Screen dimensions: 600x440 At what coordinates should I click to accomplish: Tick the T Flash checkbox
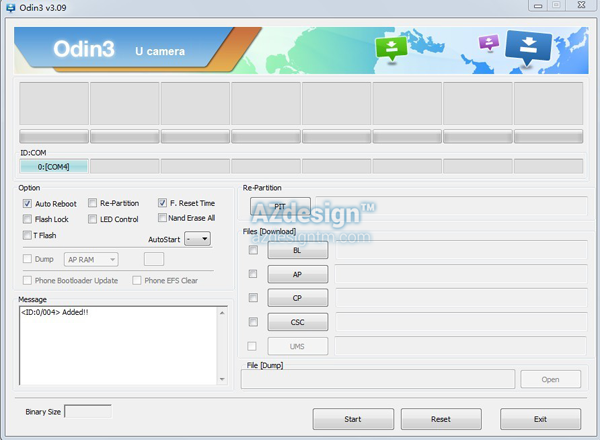click(27, 235)
